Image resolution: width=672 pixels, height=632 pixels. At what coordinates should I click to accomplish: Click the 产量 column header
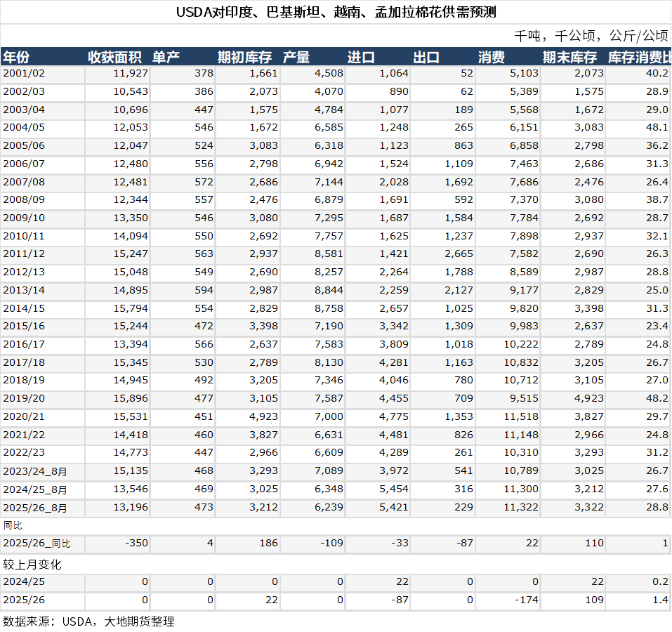tap(296, 57)
